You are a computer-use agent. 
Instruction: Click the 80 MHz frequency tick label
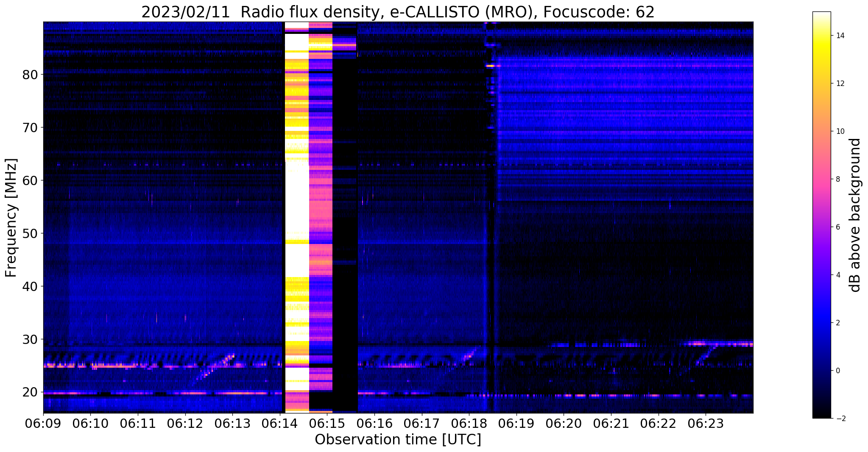click(x=30, y=75)
